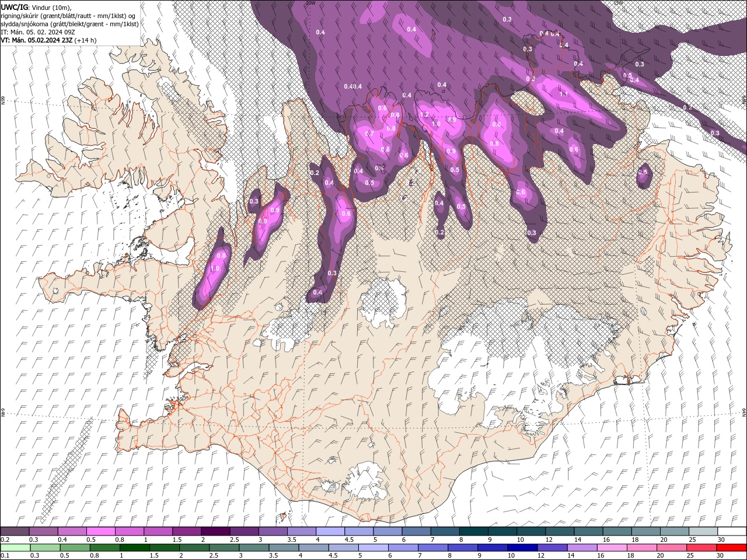747x560 pixels.
Task: Pick the lower legend swatch between 6 and 7
Action: tap(403, 548)
